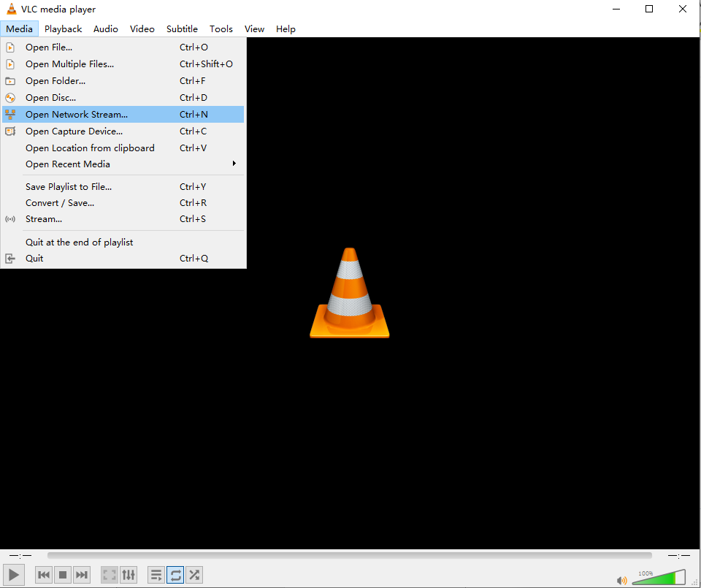Click the remaining time label
The image size is (701, 588).
click(679, 556)
